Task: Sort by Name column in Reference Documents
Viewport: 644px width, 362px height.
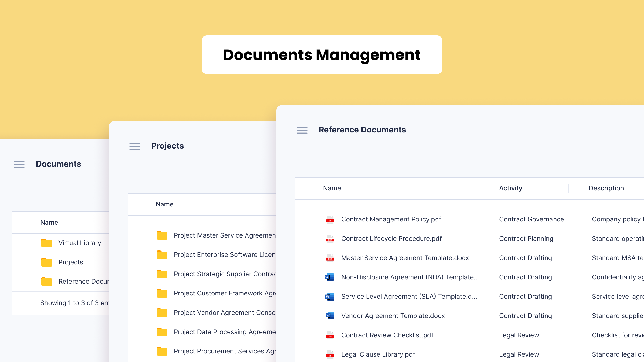Action: tap(332, 188)
